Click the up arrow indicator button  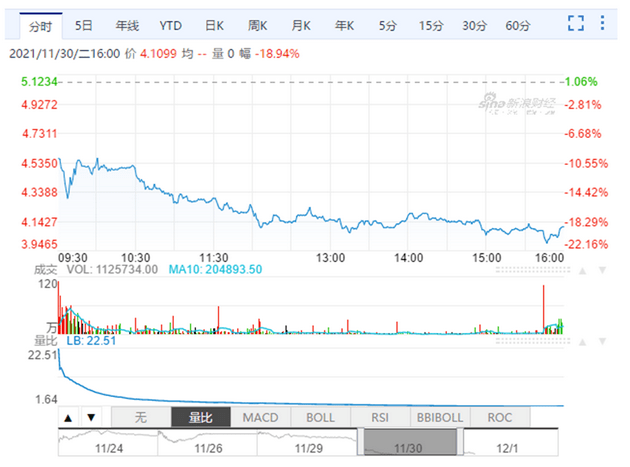[68, 416]
